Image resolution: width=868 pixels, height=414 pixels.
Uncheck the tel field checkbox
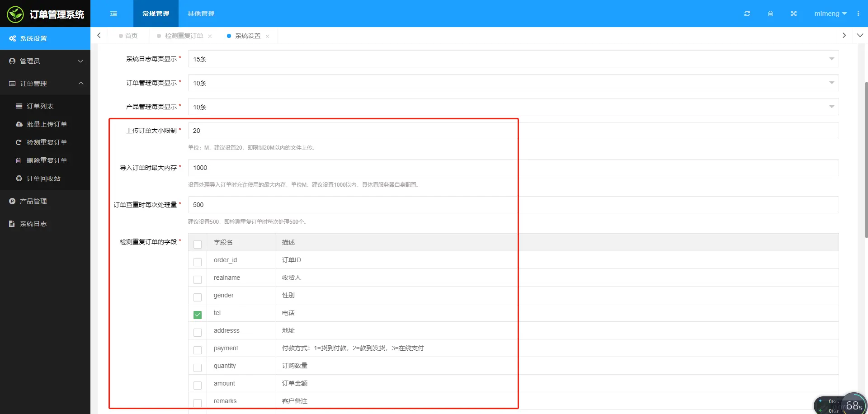pyautogui.click(x=197, y=315)
